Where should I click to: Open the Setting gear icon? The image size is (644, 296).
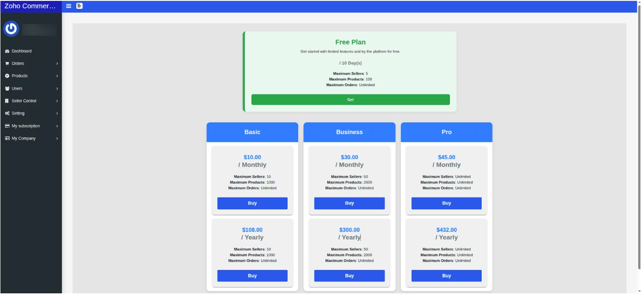7,113
